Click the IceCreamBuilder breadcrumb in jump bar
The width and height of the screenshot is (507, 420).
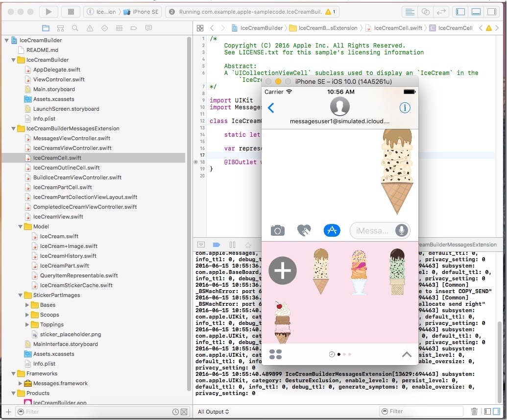[257, 28]
